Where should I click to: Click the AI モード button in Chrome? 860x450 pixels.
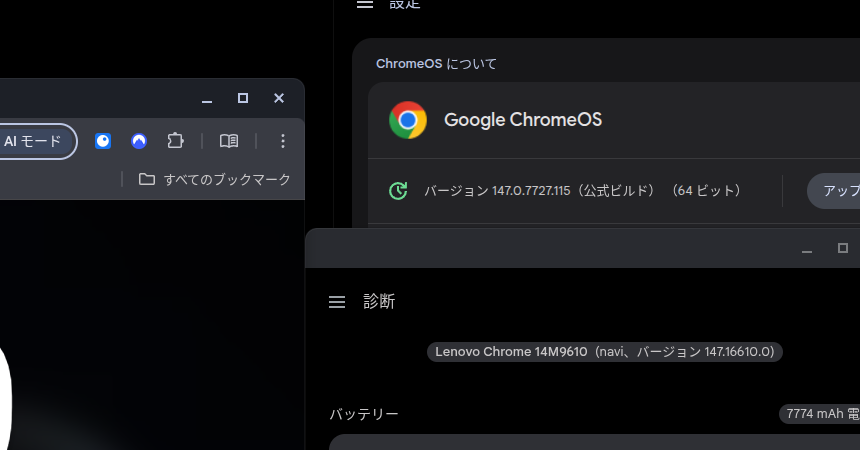(34, 142)
